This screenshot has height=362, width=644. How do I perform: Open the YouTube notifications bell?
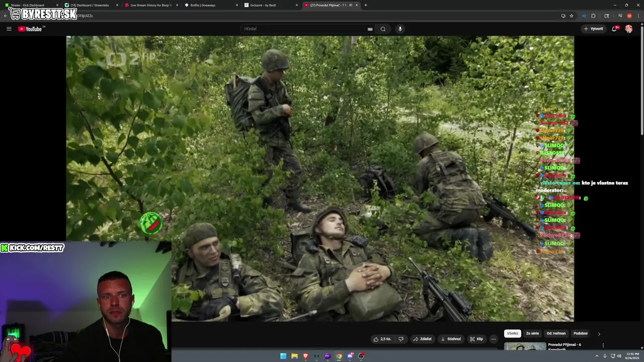pyautogui.click(x=614, y=29)
